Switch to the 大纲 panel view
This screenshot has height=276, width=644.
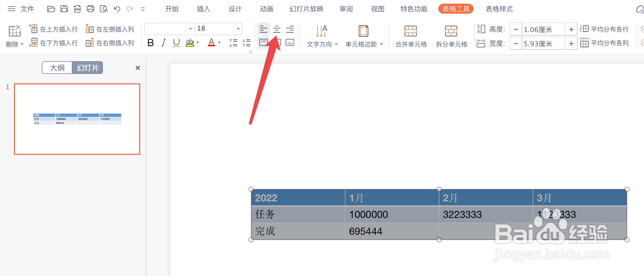click(57, 68)
